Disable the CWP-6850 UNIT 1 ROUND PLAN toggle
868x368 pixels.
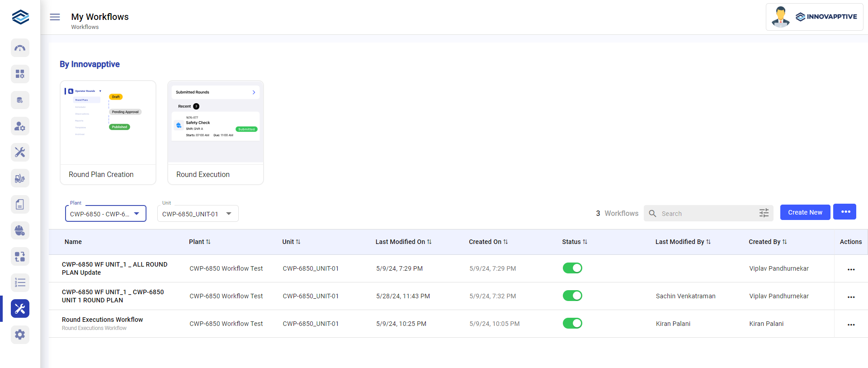point(572,296)
